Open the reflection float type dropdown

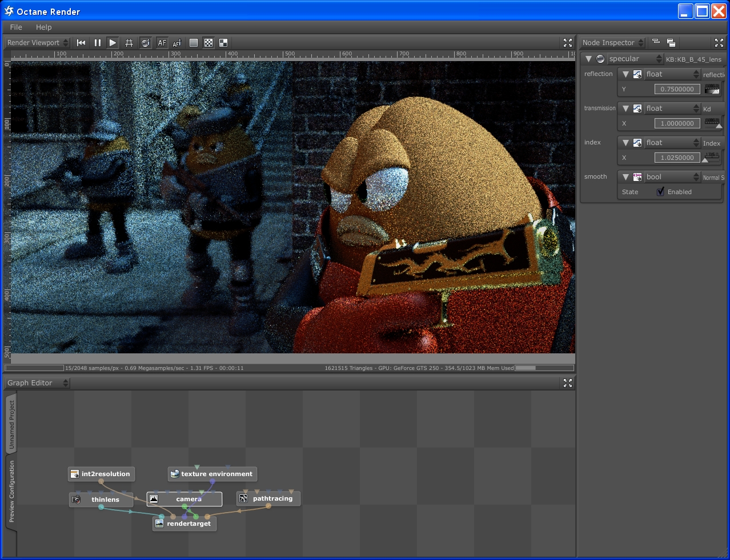(672, 74)
